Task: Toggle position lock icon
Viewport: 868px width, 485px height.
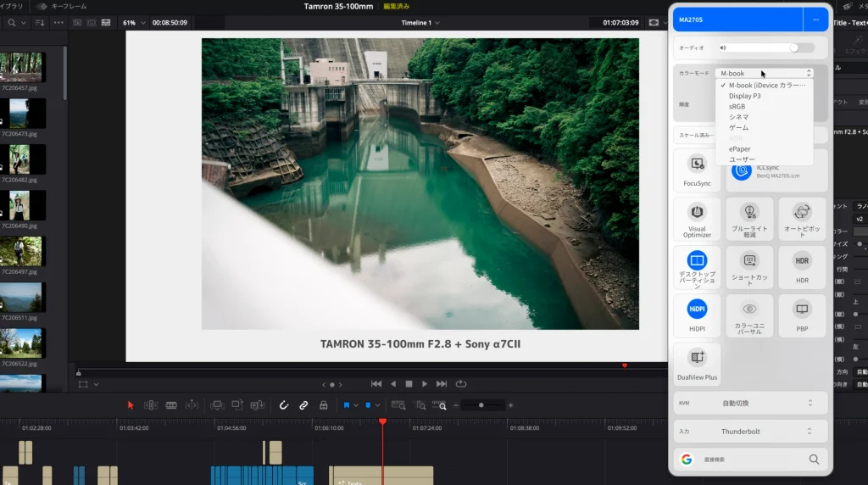Action: pyautogui.click(x=323, y=405)
